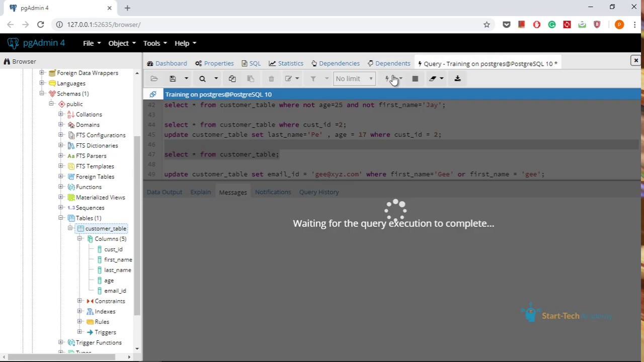Click the Execute lightning bolt icon
The height and width of the screenshot is (362, 644).
click(387, 78)
